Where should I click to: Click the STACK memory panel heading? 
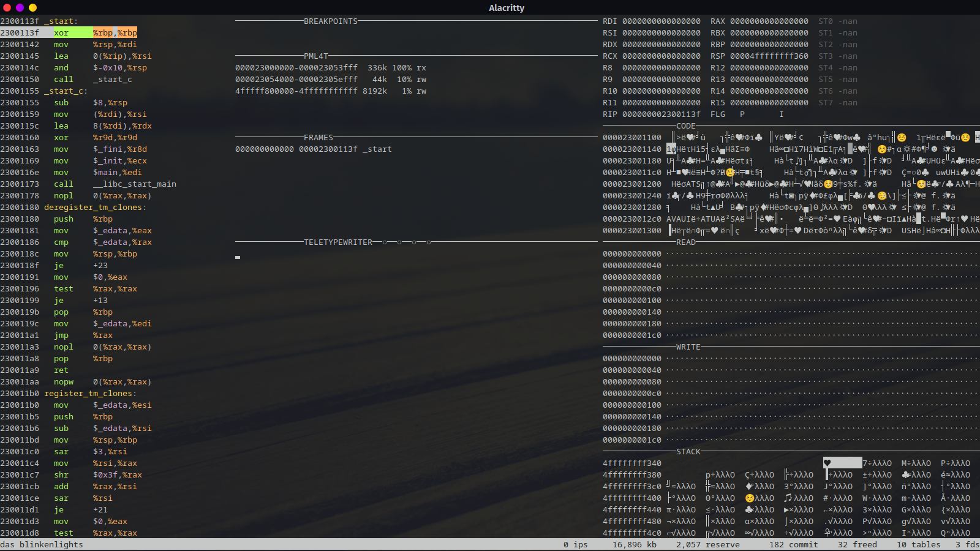pyautogui.click(x=688, y=452)
